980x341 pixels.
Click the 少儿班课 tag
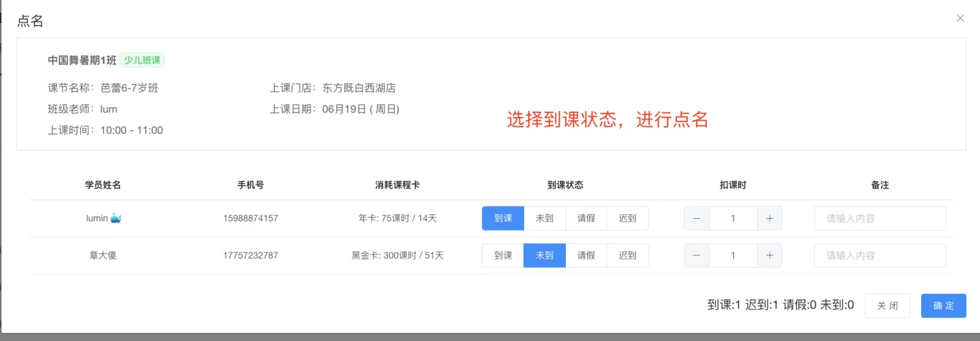[142, 61]
